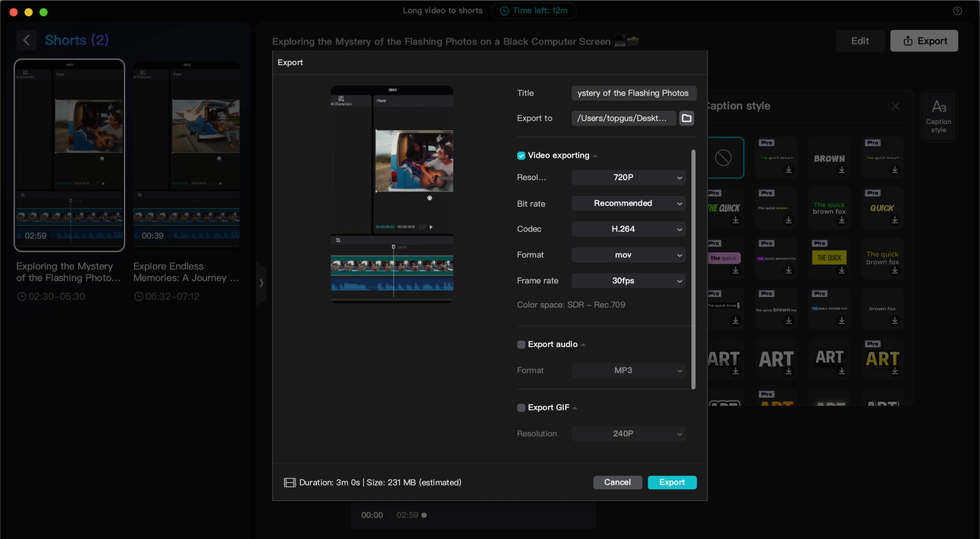The height and width of the screenshot is (539, 980).
Task: Go back using the arrow beside Shorts
Action: 27,41
